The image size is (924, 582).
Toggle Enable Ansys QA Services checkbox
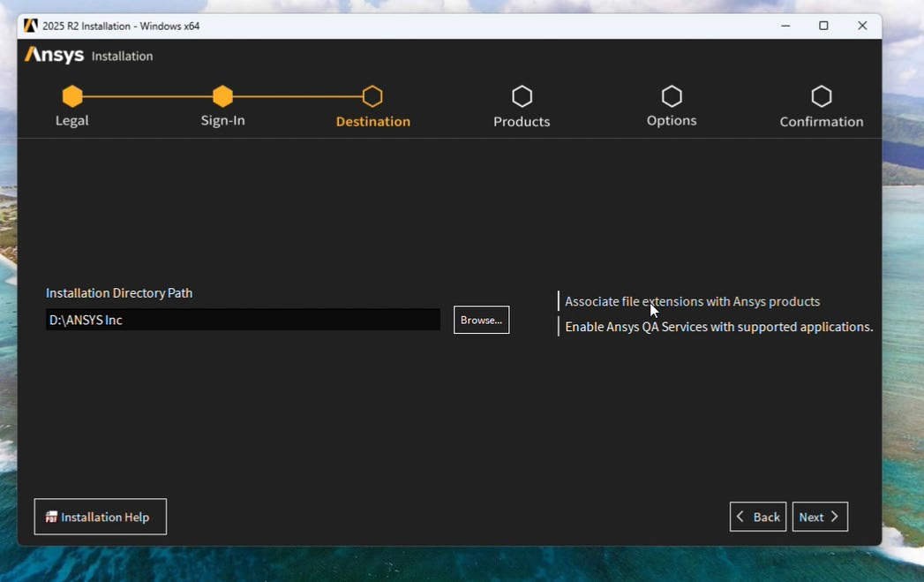(x=560, y=327)
